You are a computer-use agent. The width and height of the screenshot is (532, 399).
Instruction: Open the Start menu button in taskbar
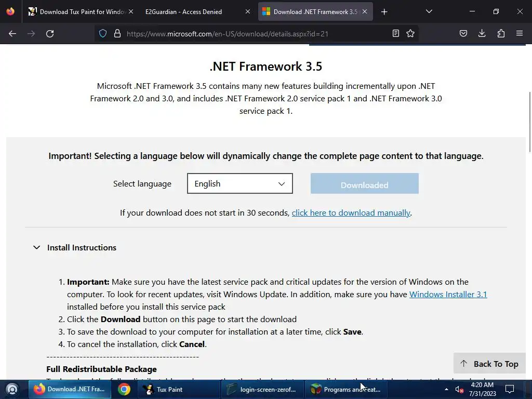pos(12,389)
